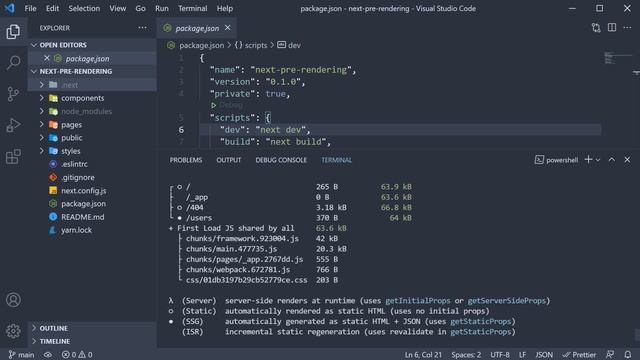Click Spaces: 2 indentation setting
This screenshot has width=640, height=360.
[466, 355]
